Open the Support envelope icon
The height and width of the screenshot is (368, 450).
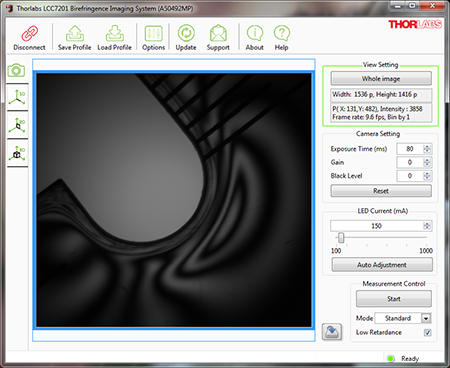pyautogui.click(x=218, y=33)
